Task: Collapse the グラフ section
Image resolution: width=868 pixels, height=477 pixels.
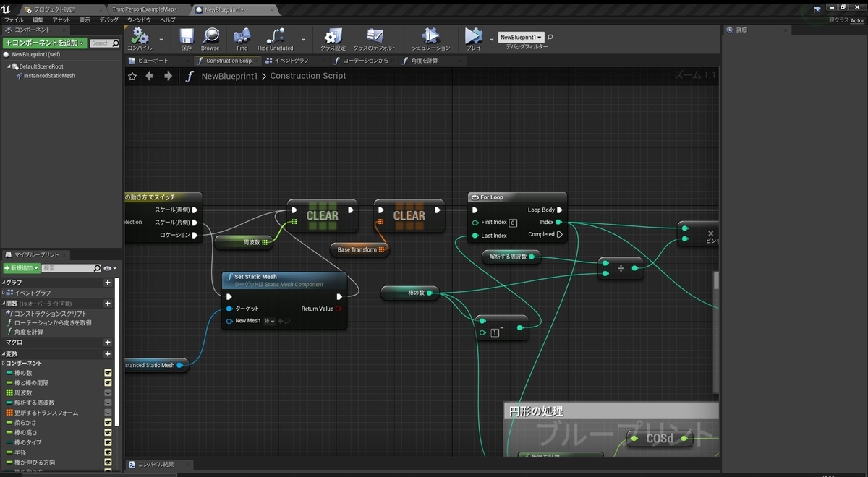Action: [3, 283]
